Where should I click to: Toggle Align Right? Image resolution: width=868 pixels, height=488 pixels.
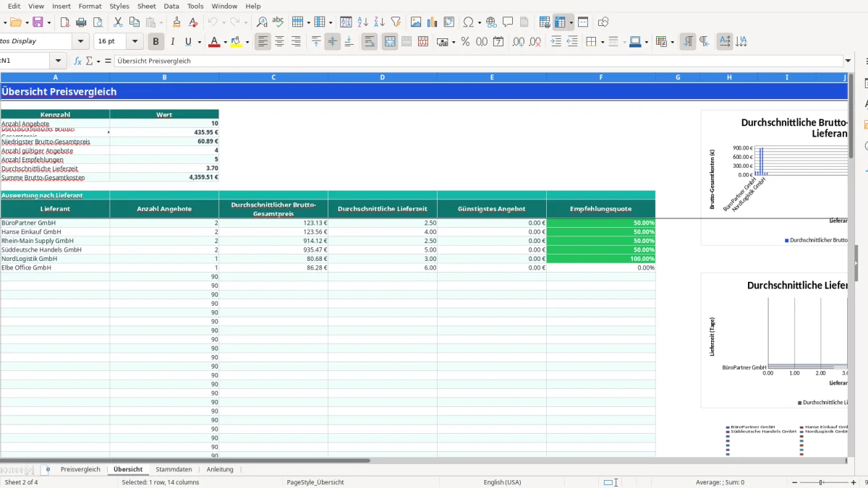(x=296, y=42)
